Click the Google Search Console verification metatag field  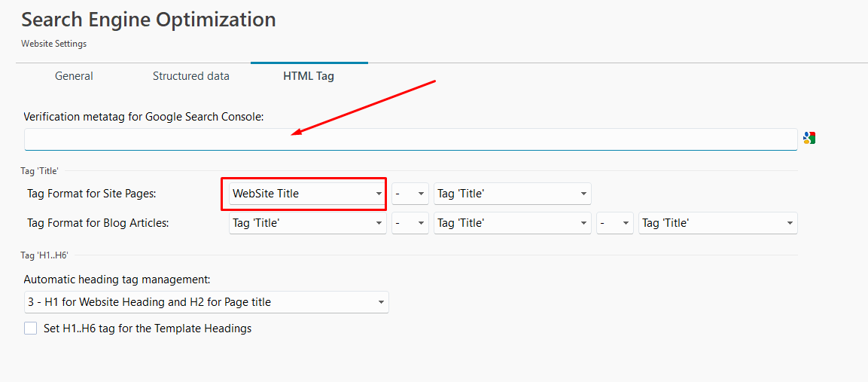coord(410,139)
